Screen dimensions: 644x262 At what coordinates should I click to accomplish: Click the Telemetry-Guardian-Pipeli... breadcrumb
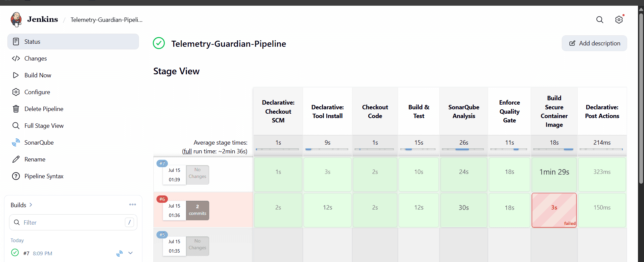click(106, 20)
